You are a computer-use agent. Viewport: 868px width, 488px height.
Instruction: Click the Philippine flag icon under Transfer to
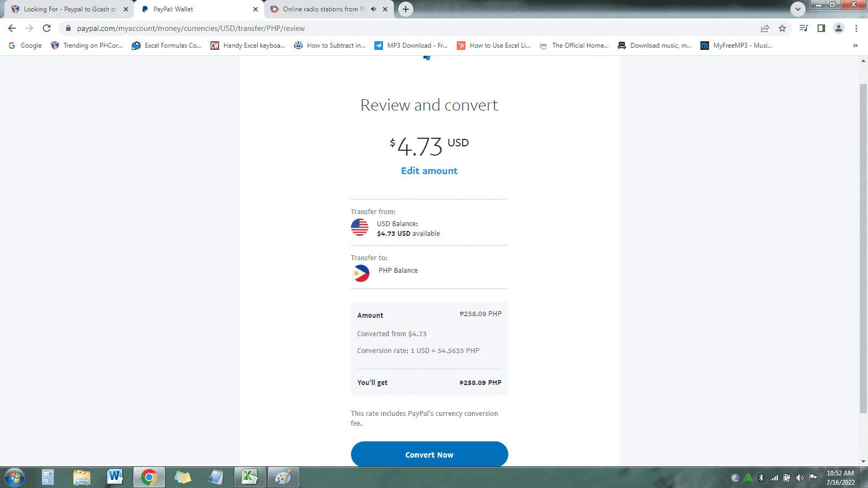[x=360, y=273]
